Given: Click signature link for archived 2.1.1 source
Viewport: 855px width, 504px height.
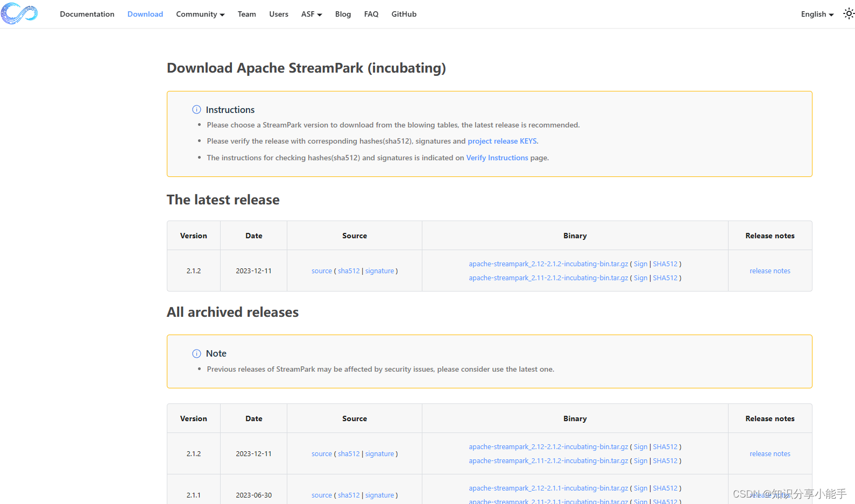Looking at the screenshot, I should (x=380, y=495).
